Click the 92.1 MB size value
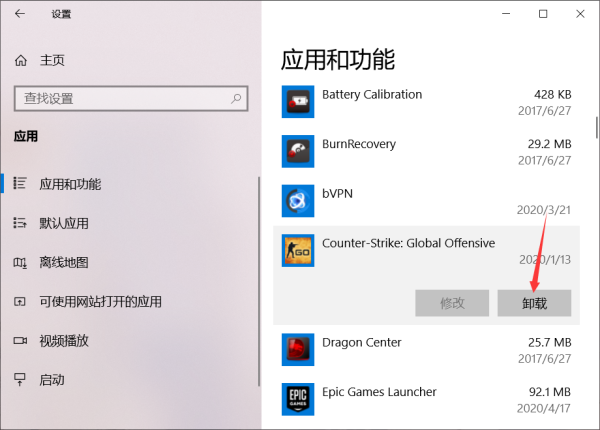The width and height of the screenshot is (600, 430). pos(549,392)
